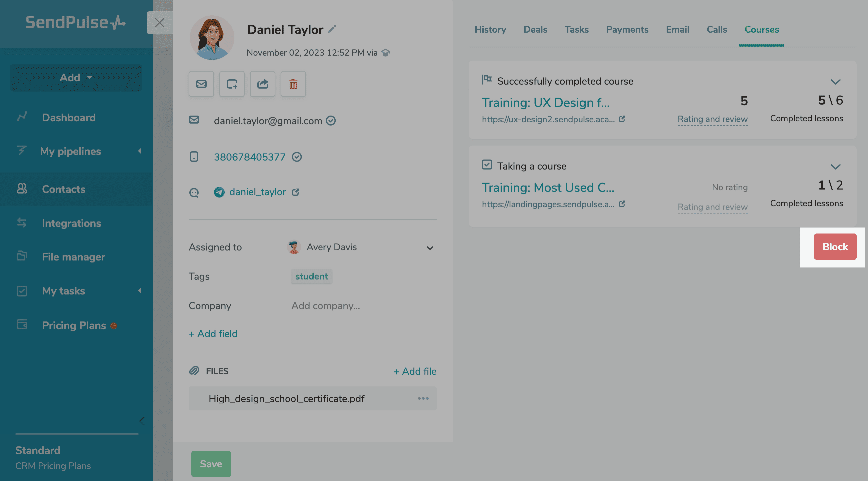This screenshot has width=868, height=481.
Task: Open the Add dropdown button
Action: [x=76, y=78]
